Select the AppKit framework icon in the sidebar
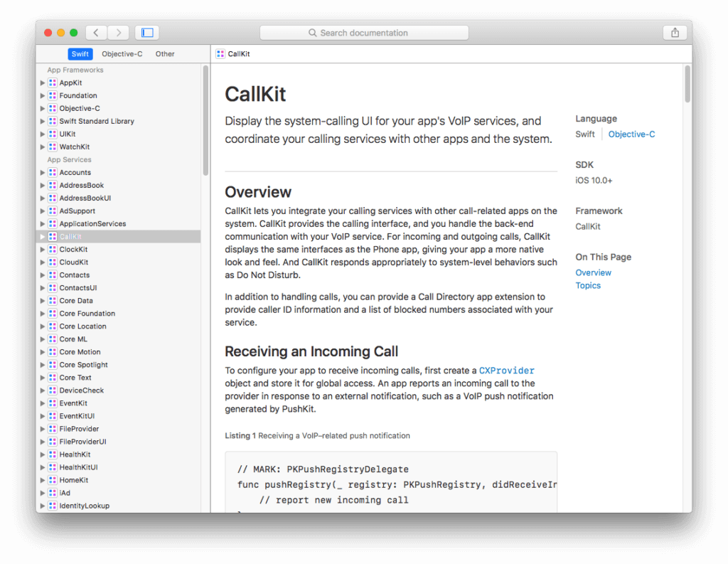Image resolution: width=728 pixels, height=564 pixels. point(53,83)
